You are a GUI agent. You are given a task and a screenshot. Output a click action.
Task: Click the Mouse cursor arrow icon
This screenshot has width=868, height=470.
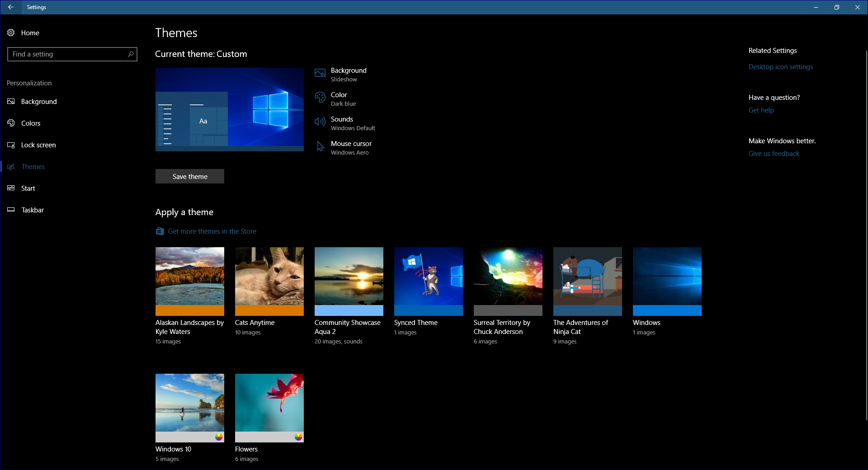click(320, 146)
